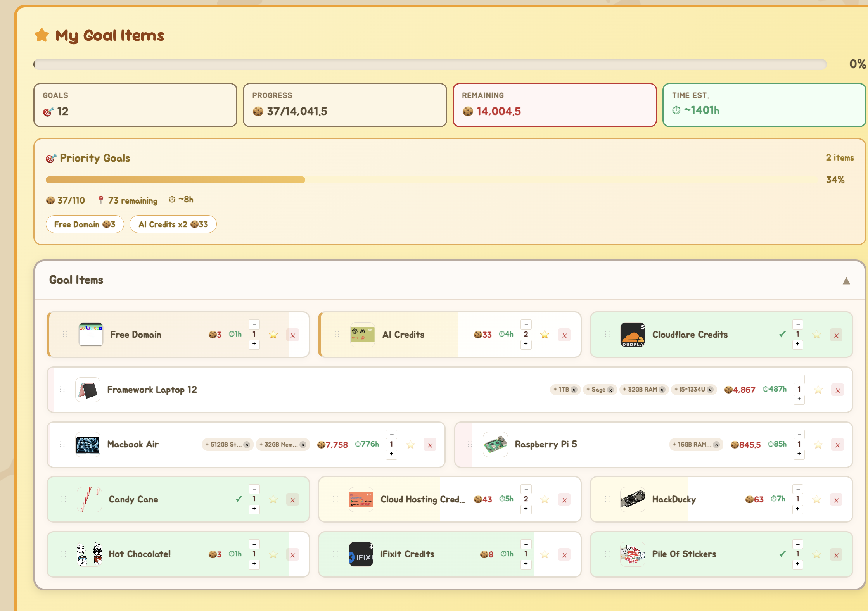868x611 pixels.
Task: Unstar Free Domain as a priority
Action: coord(273,335)
